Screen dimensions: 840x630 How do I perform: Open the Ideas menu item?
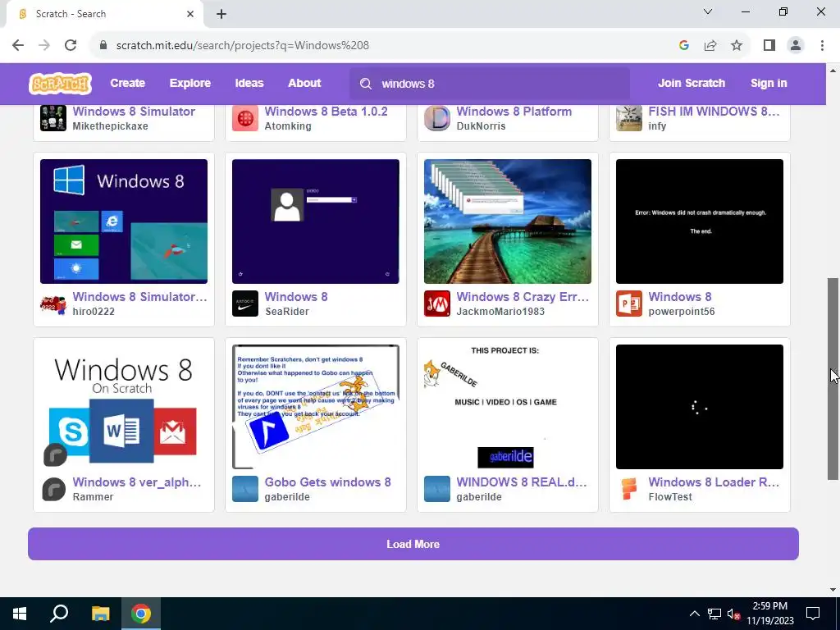point(249,84)
